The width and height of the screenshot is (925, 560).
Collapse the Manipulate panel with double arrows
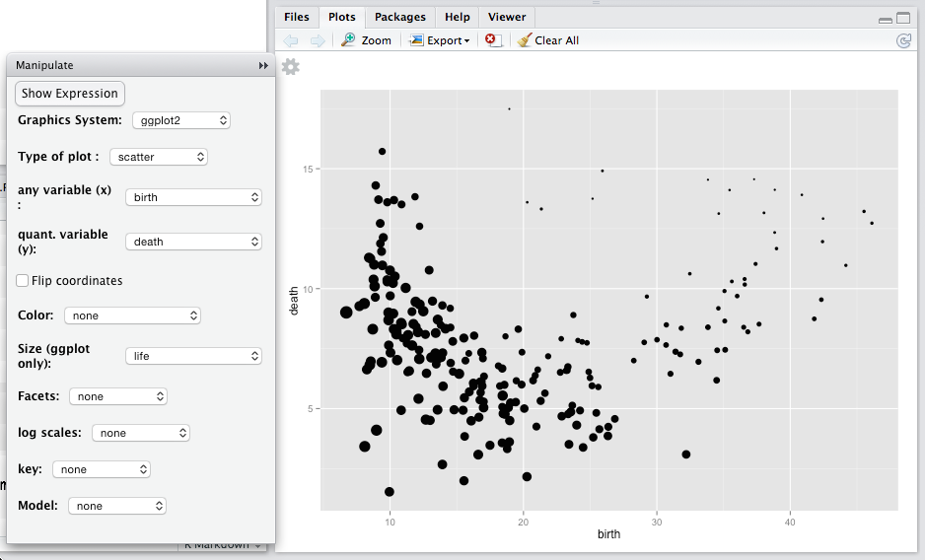(263, 65)
